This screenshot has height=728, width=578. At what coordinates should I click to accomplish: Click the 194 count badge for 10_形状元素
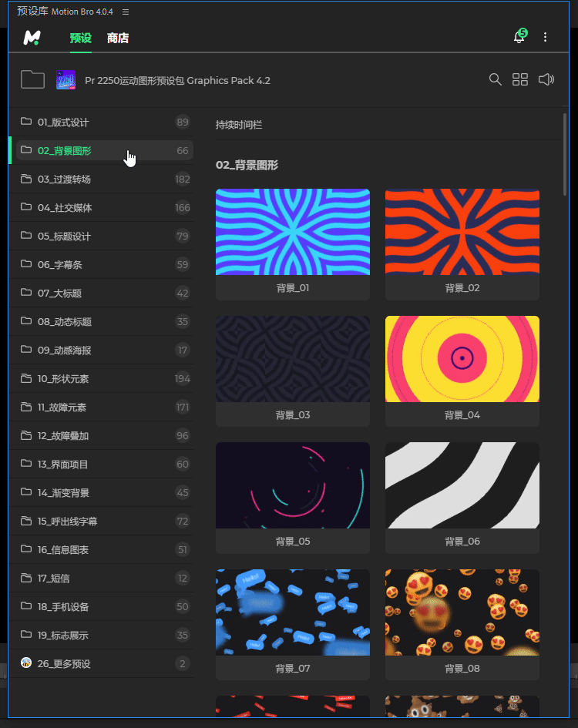click(183, 379)
